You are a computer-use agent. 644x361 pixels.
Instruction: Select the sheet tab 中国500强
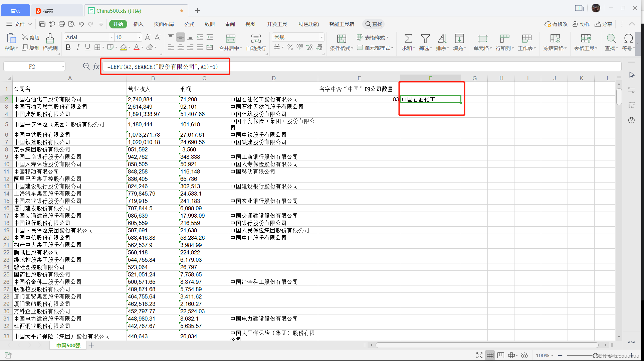[x=68, y=345]
